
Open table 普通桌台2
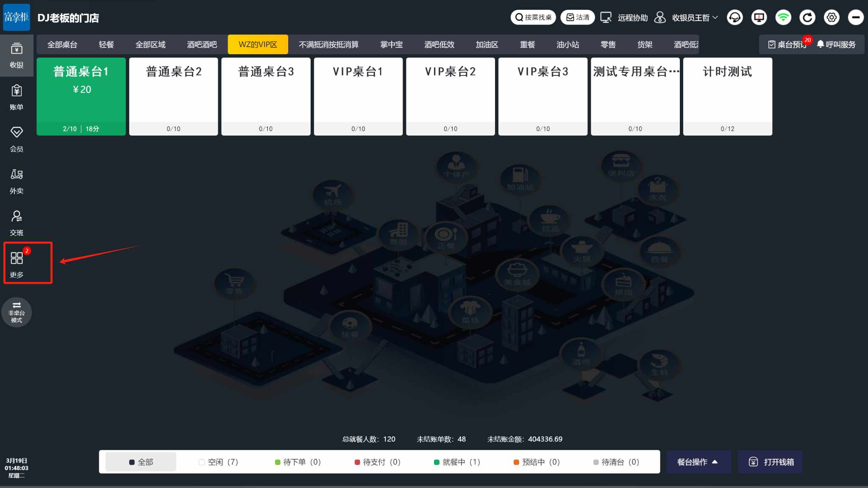click(x=173, y=97)
